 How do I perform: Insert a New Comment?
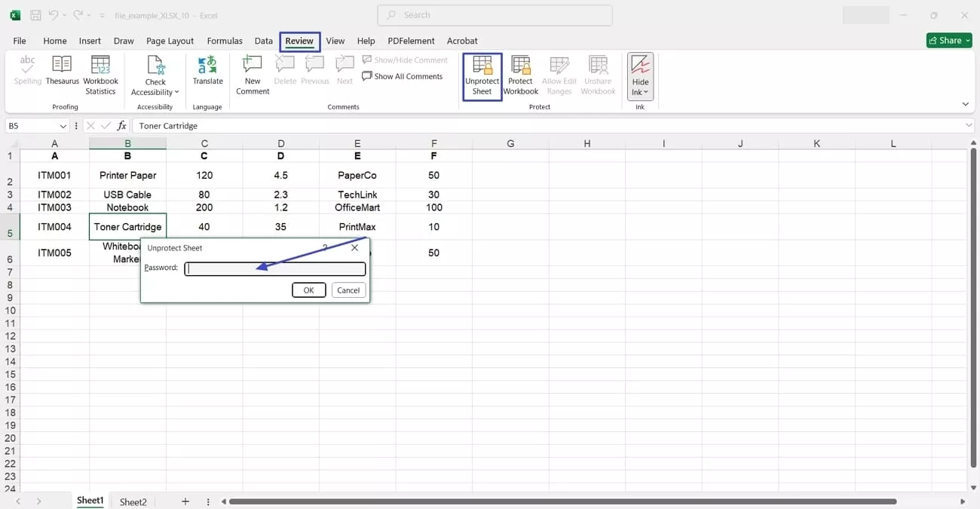pyautogui.click(x=252, y=74)
